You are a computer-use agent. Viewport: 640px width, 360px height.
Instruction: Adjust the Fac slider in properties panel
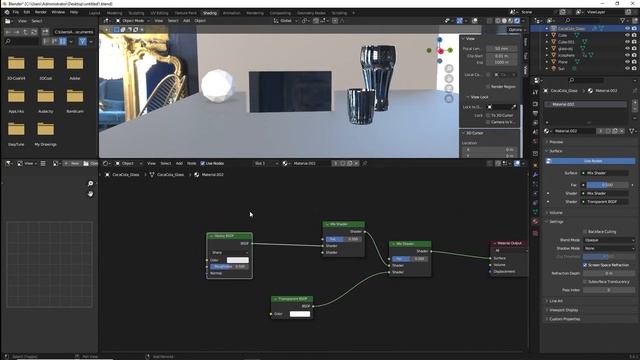[607, 185]
